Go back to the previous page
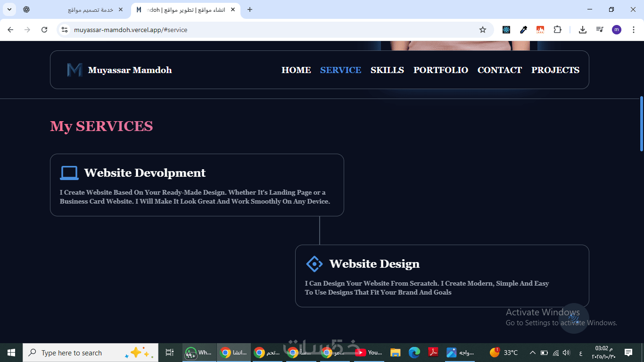Viewport: 644px width, 362px height. [x=10, y=30]
